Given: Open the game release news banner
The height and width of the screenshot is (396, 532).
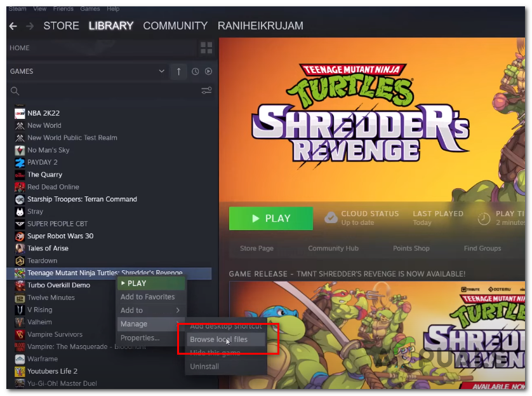Looking at the screenshot, I should pyautogui.click(x=377, y=335).
